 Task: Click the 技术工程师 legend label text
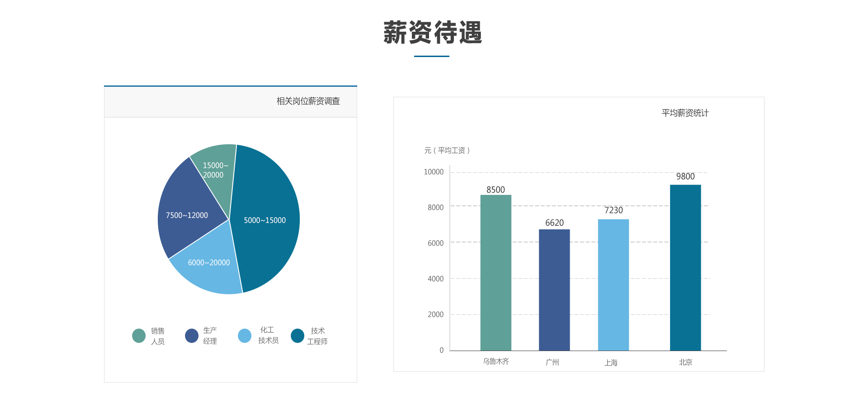point(317,336)
